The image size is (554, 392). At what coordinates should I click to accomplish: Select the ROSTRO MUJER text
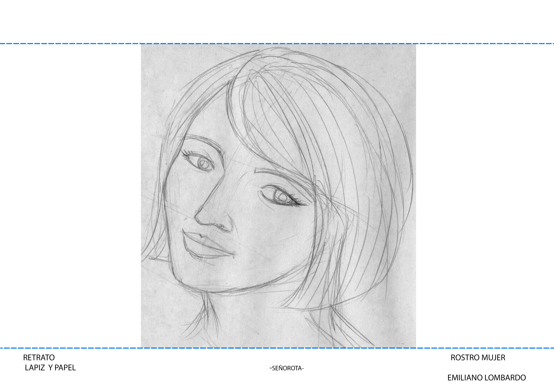478,357
